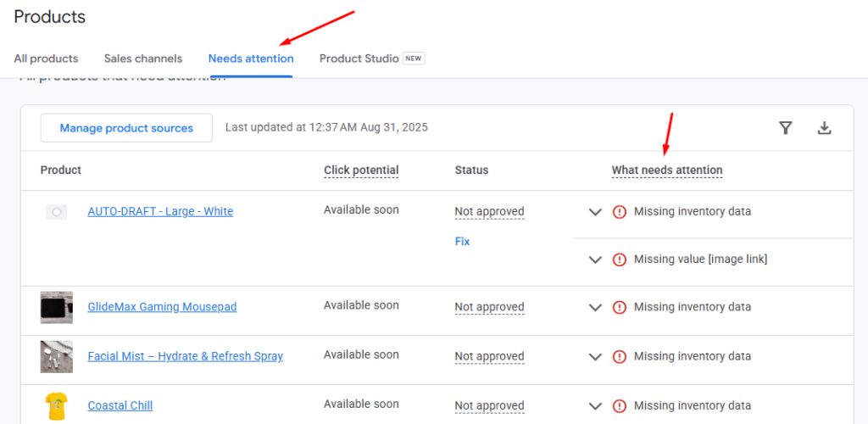Image resolution: width=868 pixels, height=424 pixels.
Task: Click Available soon in Coastal Chill row
Action: pyautogui.click(x=361, y=404)
